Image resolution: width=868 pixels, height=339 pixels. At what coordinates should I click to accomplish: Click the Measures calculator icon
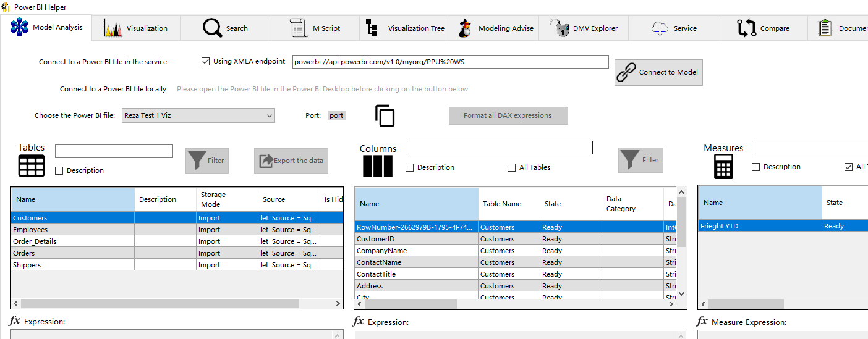[723, 166]
